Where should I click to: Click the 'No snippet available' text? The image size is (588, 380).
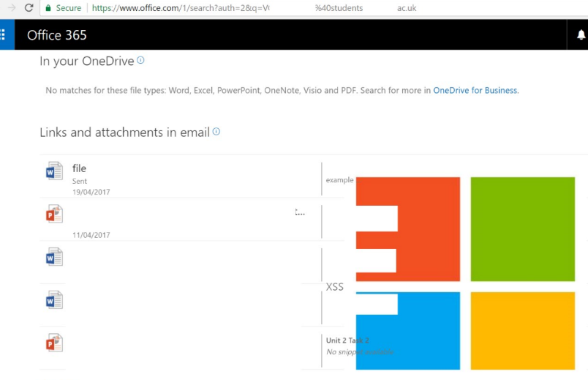point(360,352)
